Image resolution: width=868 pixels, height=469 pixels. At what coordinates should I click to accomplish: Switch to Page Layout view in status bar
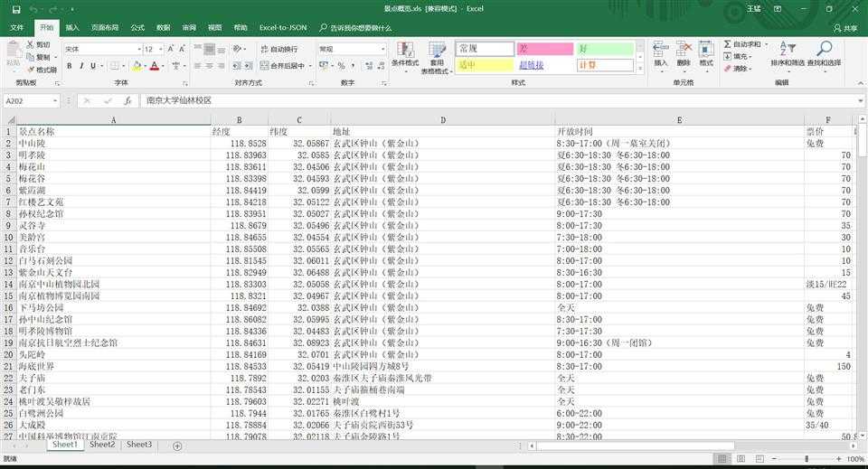click(741, 459)
